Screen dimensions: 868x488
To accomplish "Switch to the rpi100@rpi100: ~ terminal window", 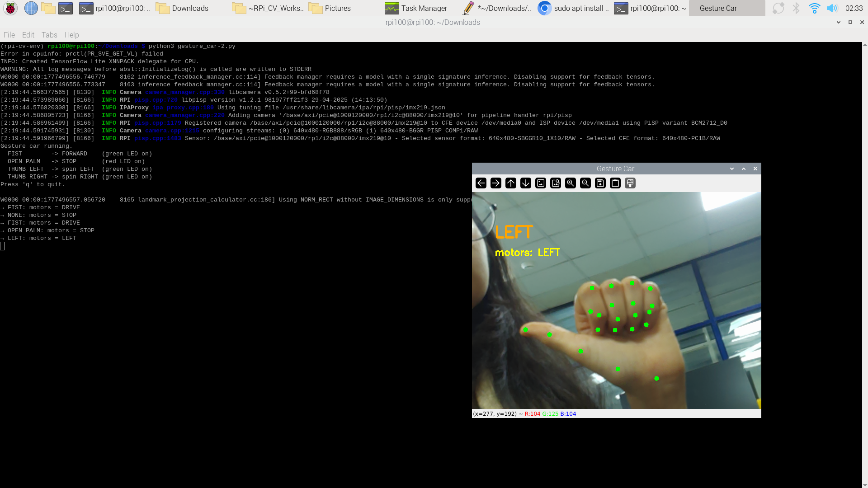I will (x=650, y=8).
